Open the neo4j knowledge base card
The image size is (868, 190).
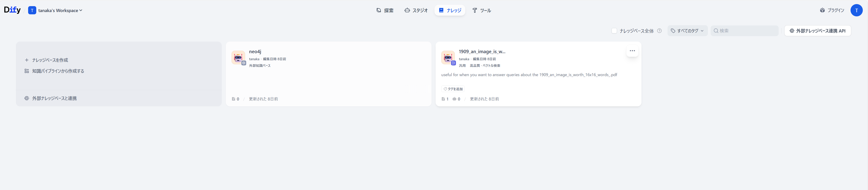pos(329,74)
